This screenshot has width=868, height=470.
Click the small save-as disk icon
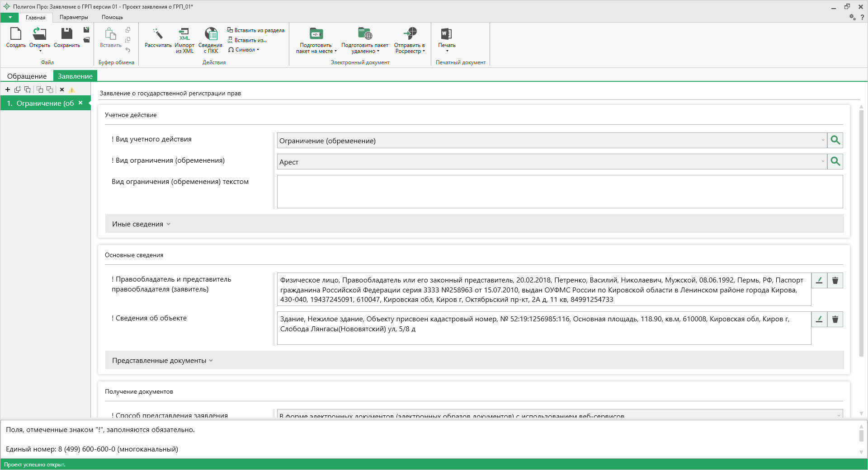tap(86, 30)
